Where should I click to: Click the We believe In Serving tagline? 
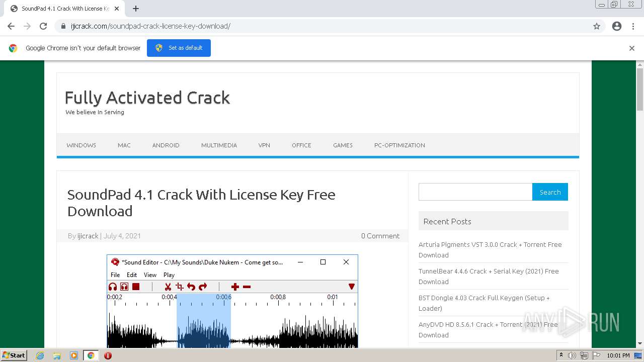(x=95, y=112)
